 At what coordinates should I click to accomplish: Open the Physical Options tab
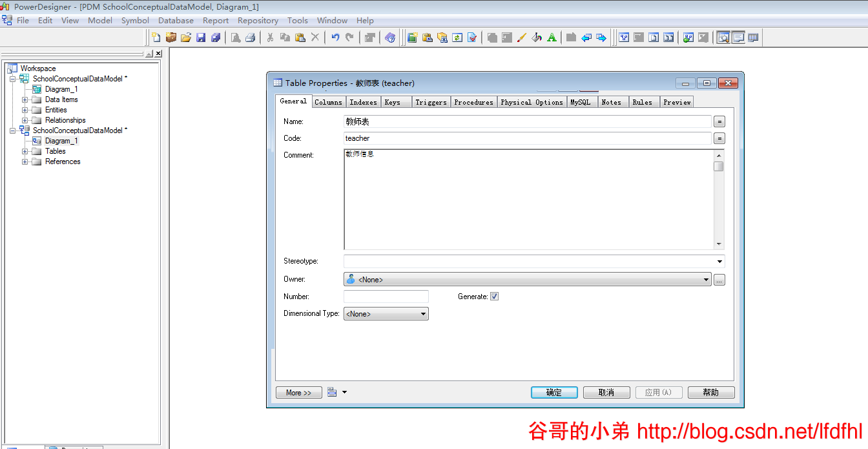(532, 102)
